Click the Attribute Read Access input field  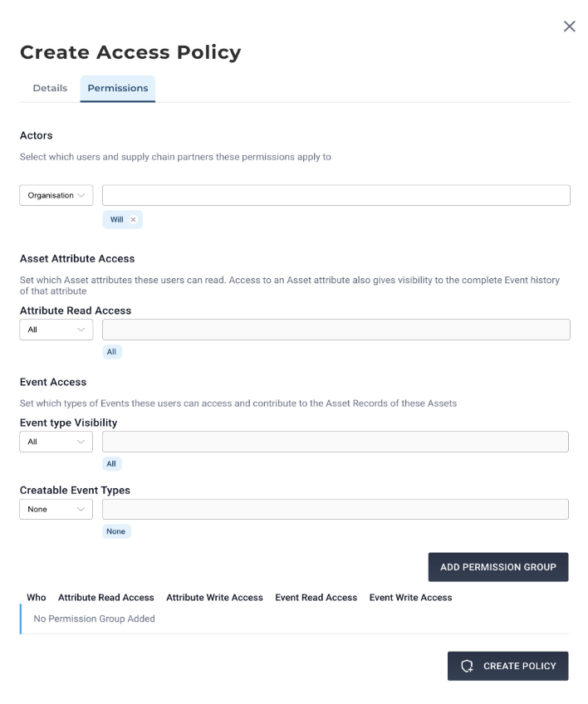click(336, 330)
